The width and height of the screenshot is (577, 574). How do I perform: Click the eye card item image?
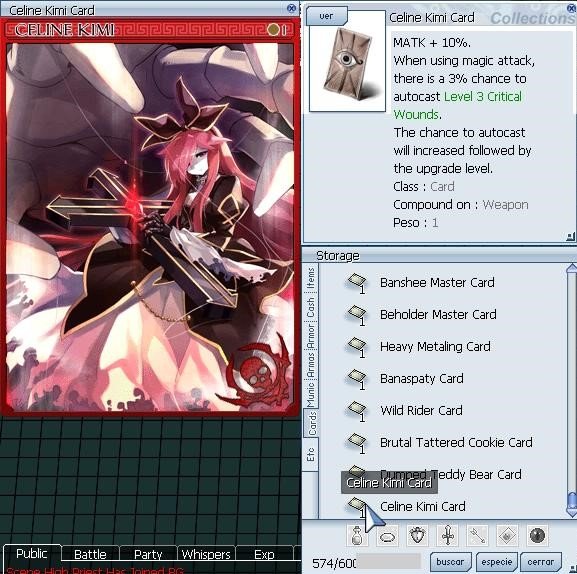click(x=347, y=64)
